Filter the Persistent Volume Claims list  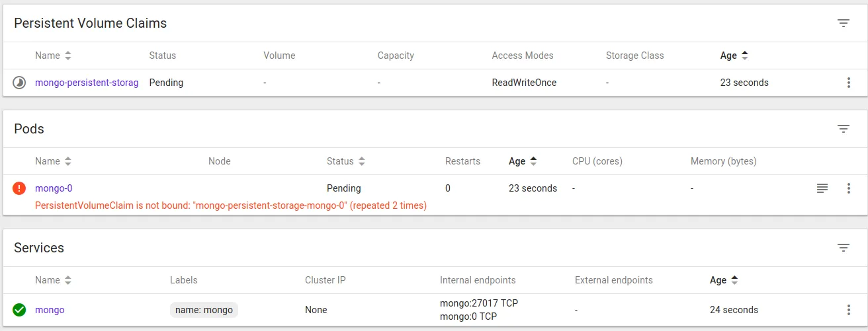pyautogui.click(x=843, y=23)
